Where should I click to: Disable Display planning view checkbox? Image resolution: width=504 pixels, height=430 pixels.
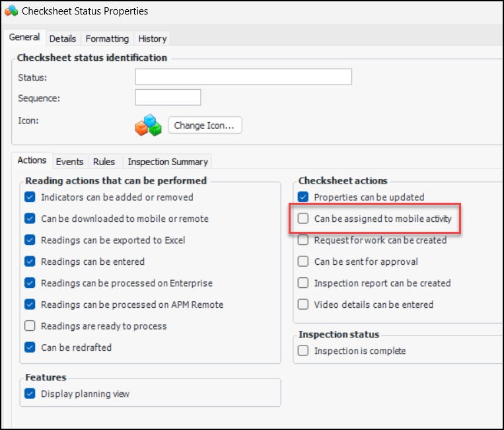coord(29,394)
